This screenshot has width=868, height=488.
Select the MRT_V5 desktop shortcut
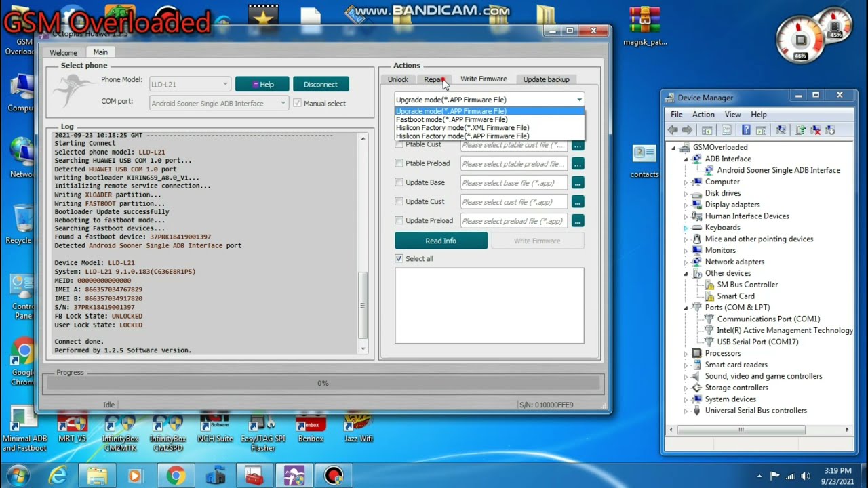click(x=73, y=429)
